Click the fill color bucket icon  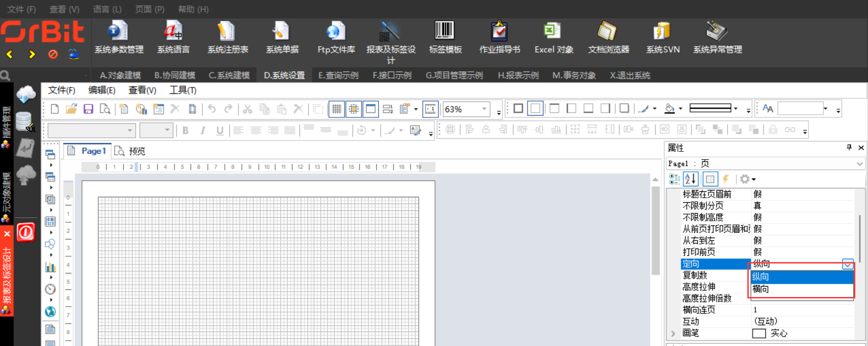[669, 109]
